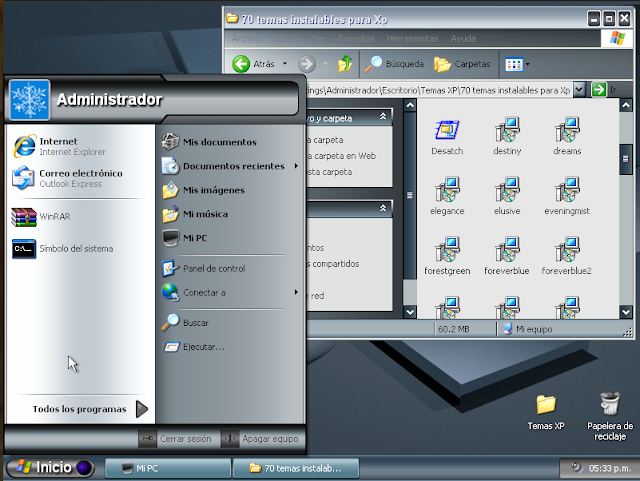Viewport: 640px width, 481px height.
Task: Open Mi música folder
Action: tap(195, 214)
